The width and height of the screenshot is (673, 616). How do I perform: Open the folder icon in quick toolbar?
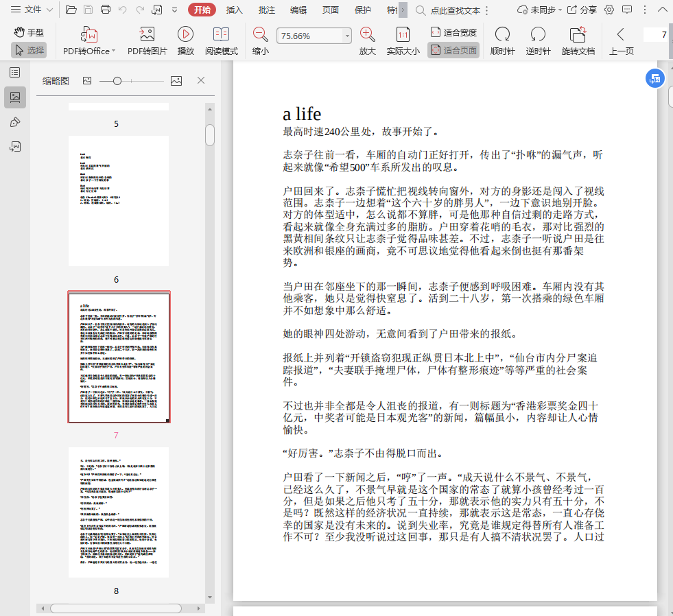(71, 10)
